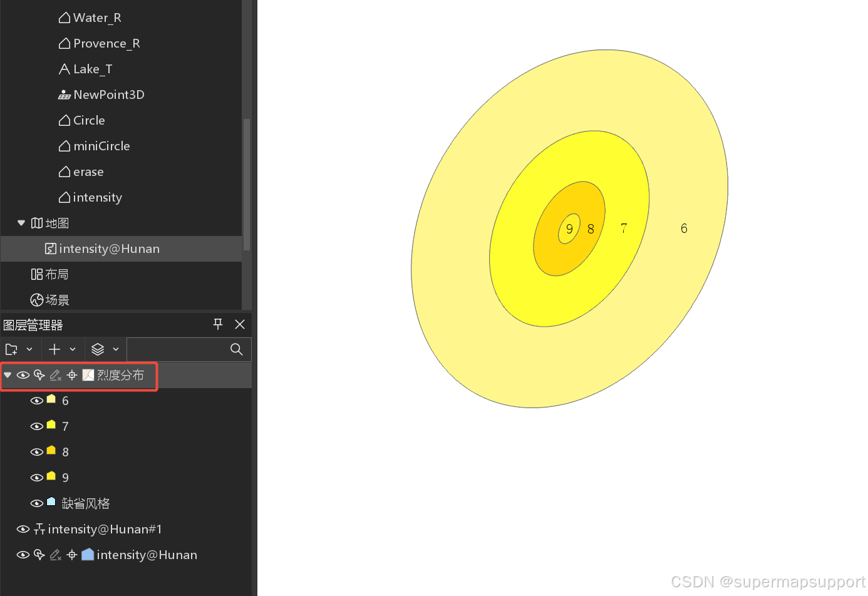Click the layout icon beside 布局
Screen dimensions: 868x596
[37, 274]
